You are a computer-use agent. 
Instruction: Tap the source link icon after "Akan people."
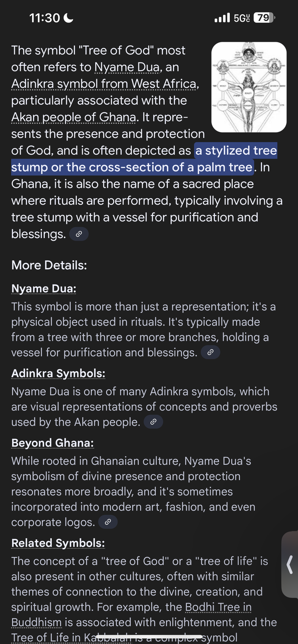(x=153, y=422)
